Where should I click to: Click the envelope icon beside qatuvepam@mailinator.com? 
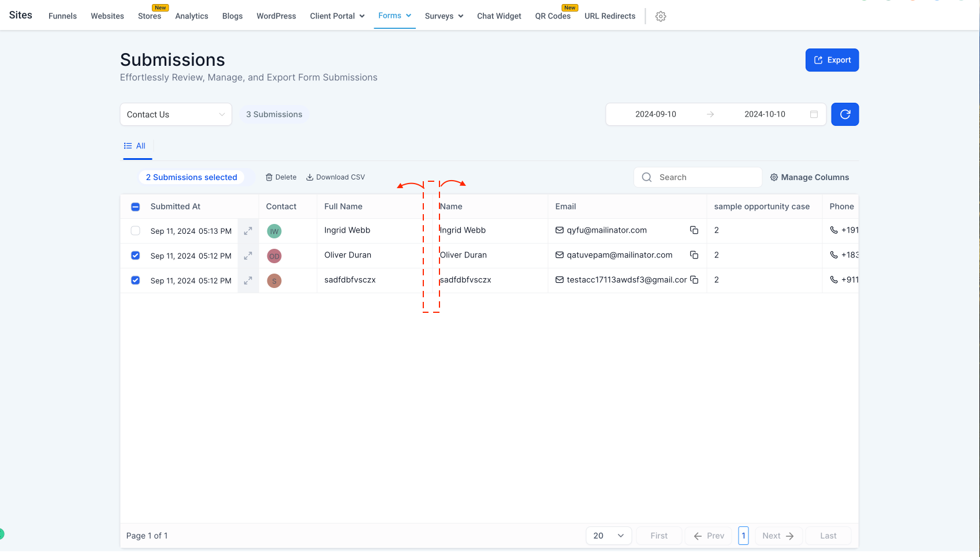[x=559, y=255]
